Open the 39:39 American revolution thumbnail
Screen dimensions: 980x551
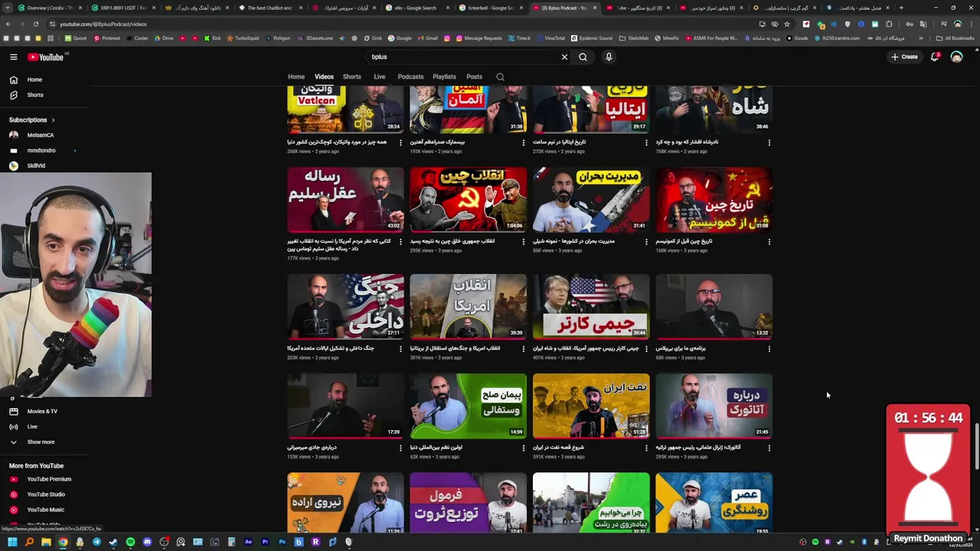(468, 306)
